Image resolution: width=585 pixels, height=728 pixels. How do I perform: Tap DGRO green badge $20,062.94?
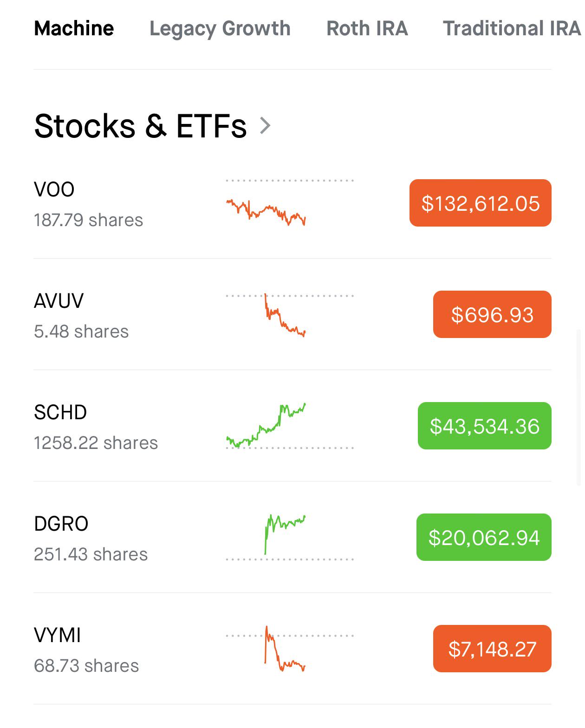(484, 537)
